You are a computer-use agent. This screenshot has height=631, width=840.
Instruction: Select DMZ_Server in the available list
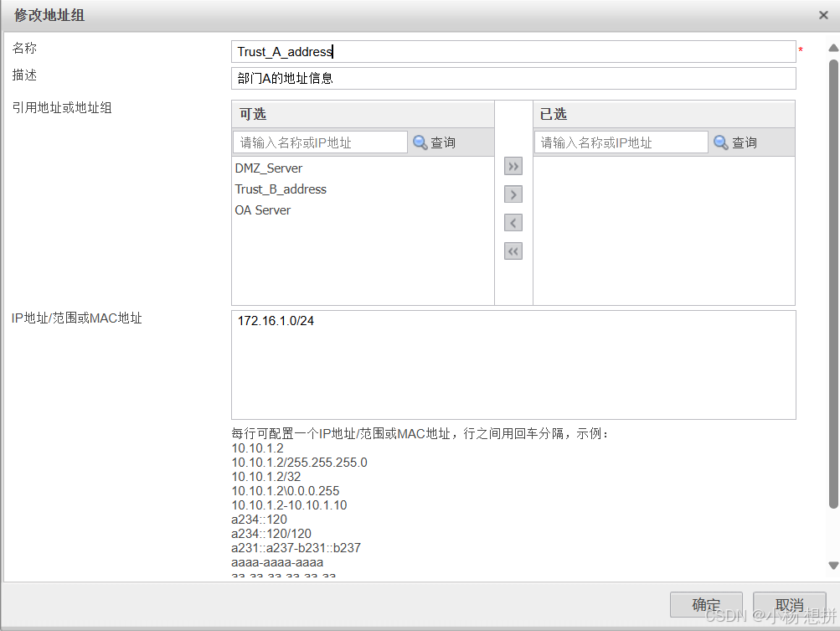268,168
